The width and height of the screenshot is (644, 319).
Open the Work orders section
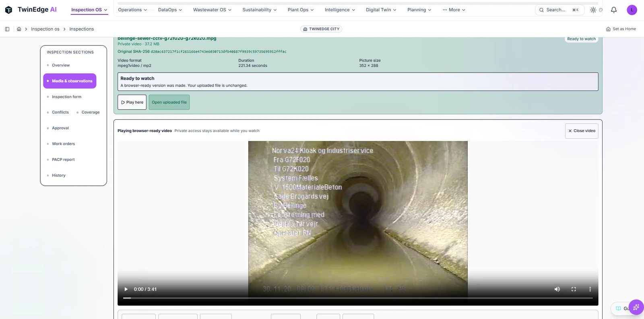pyautogui.click(x=63, y=144)
